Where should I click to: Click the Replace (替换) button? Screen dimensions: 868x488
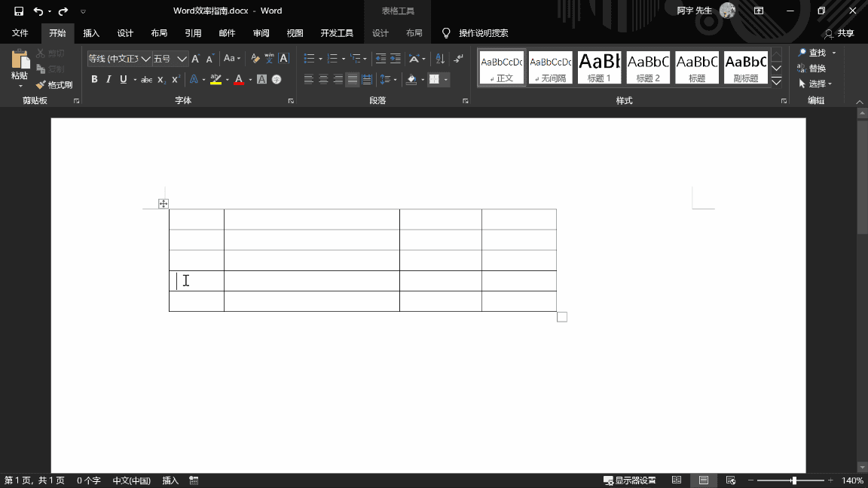(812, 69)
